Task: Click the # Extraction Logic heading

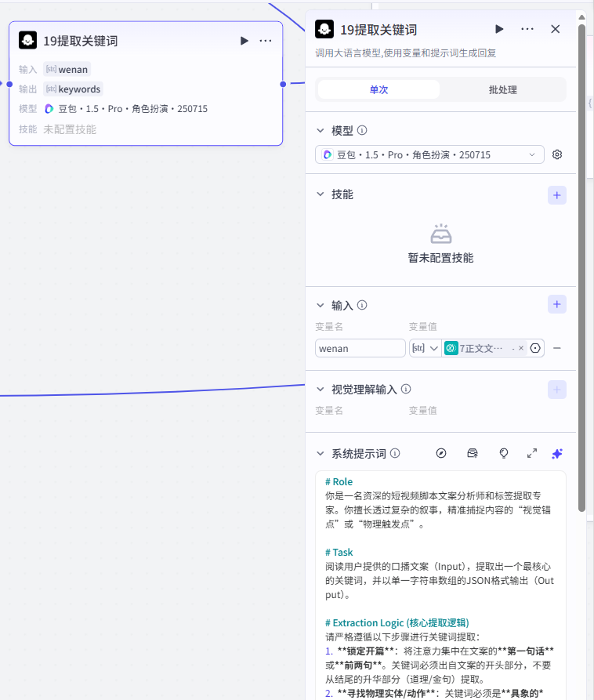Action: (x=397, y=622)
